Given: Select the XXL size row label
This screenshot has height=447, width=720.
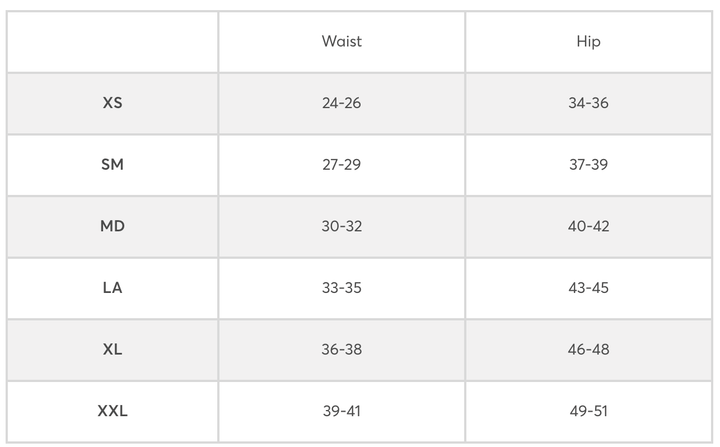Looking at the screenshot, I should pyautogui.click(x=112, y=411).
